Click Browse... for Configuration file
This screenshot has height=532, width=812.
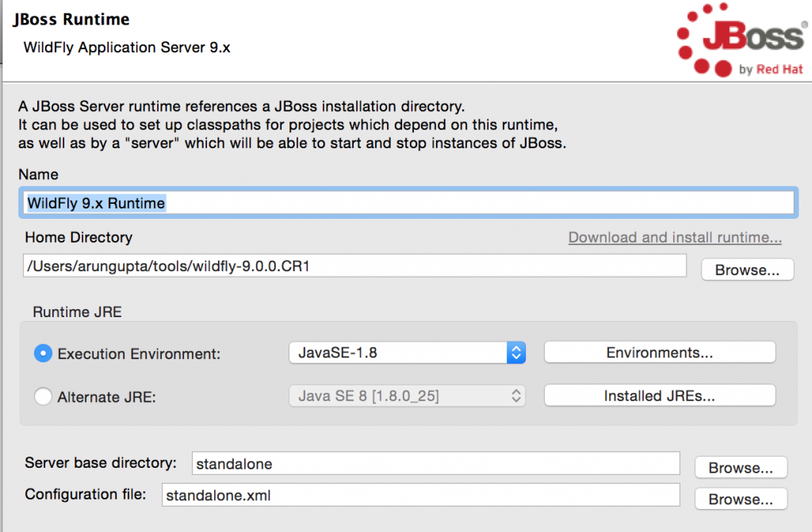(x=741, y=499)
